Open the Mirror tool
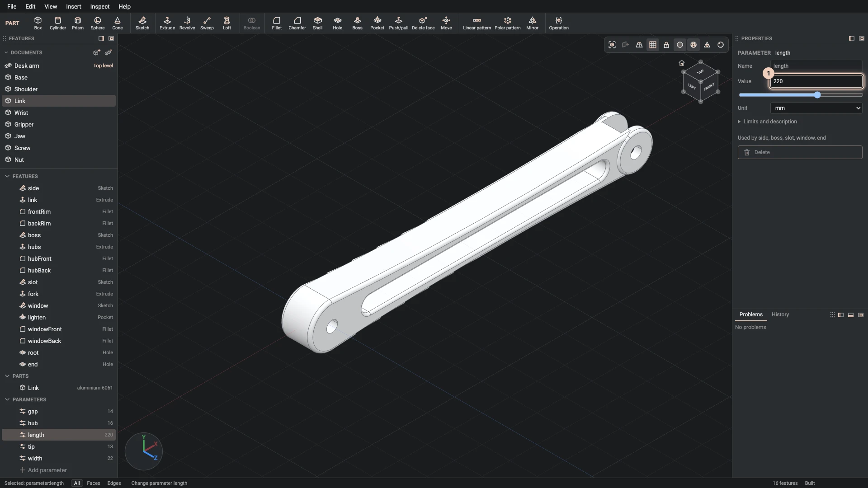The image size is (868, 488). click(x=533, y=23)
